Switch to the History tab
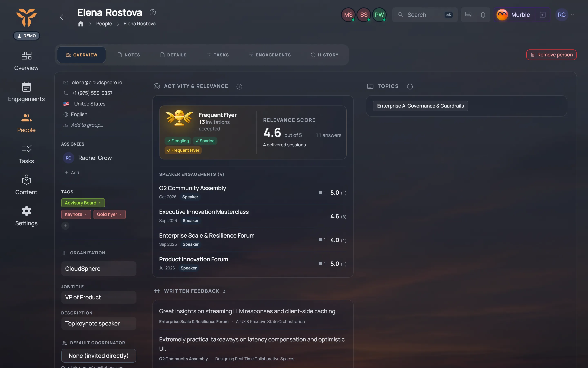The height and width of the screenshot is (368, 588). pos(325,55)
